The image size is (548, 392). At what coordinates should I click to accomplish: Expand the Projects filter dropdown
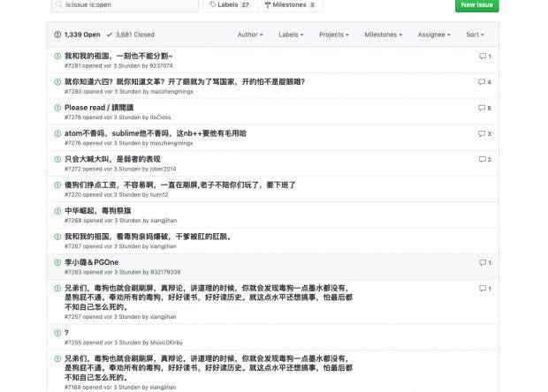pos(334,34)
